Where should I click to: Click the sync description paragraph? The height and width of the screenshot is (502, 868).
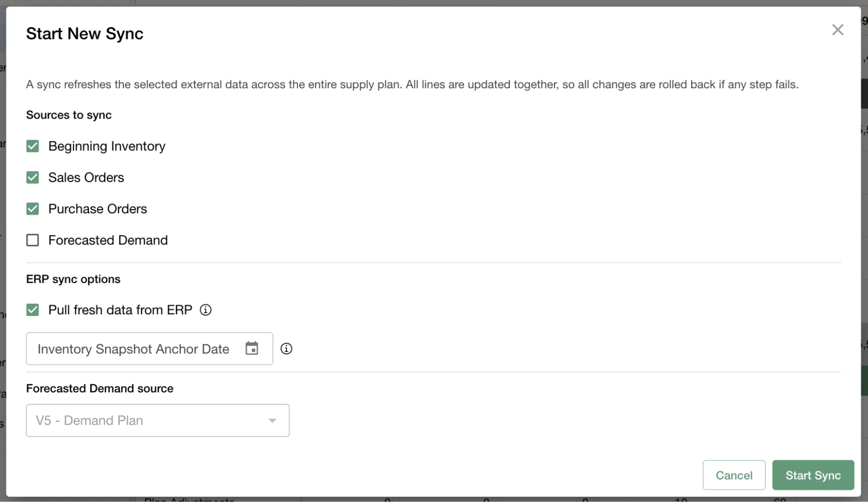pyautogui.click(x=412, y=84)
